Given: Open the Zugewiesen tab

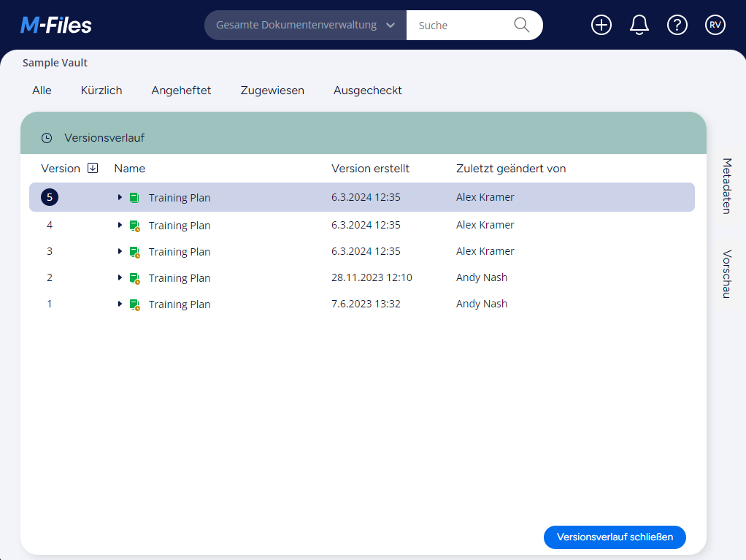Looking at the screenshot, I should (x=272, y=91).
